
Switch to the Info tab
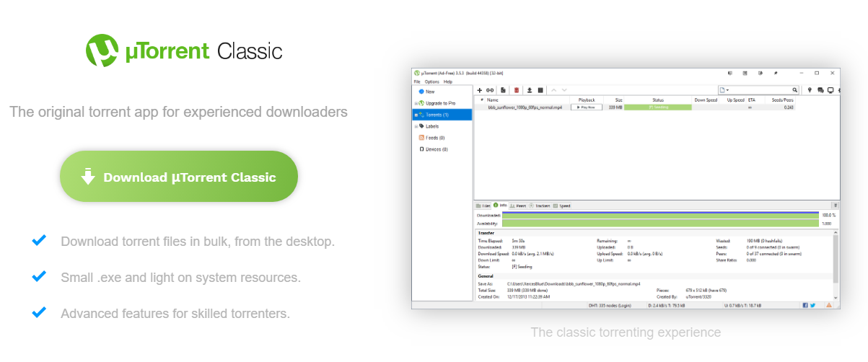point(500,206)
